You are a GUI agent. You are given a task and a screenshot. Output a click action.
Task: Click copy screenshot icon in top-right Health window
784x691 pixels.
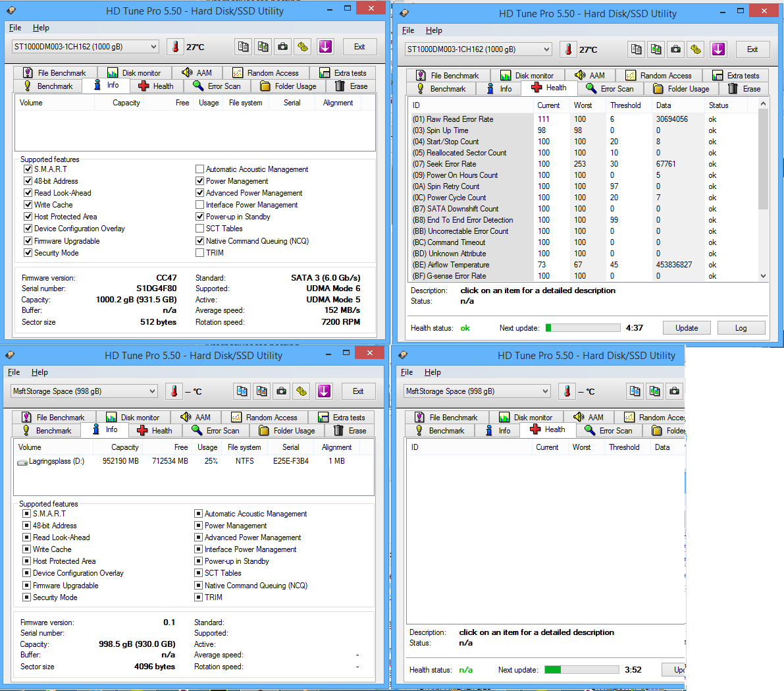[x=656, y=49]
